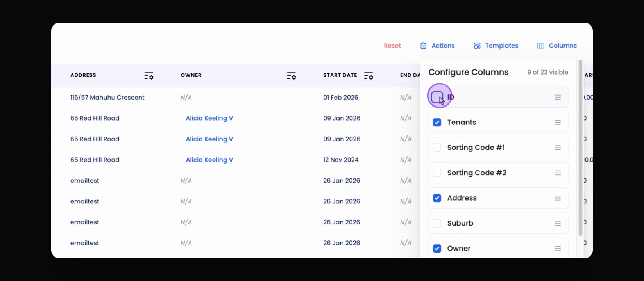Viewport: 644px width, 281px height.
Task: Uncheck the Owner column checkbox
Action: click(437, 249)
